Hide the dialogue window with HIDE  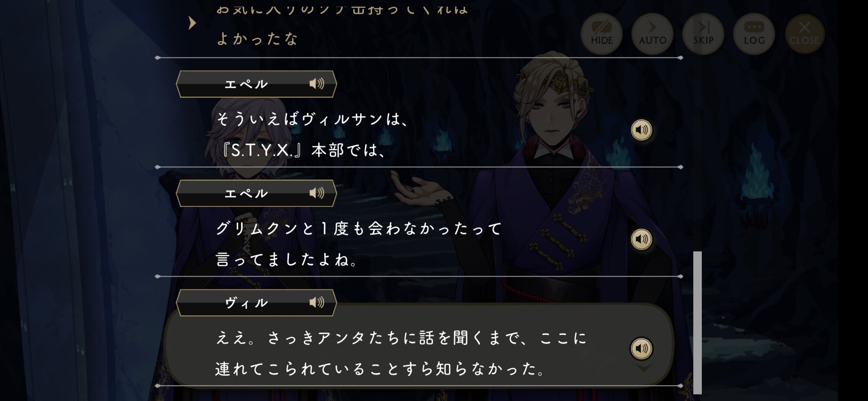click(x=602, y=34)
